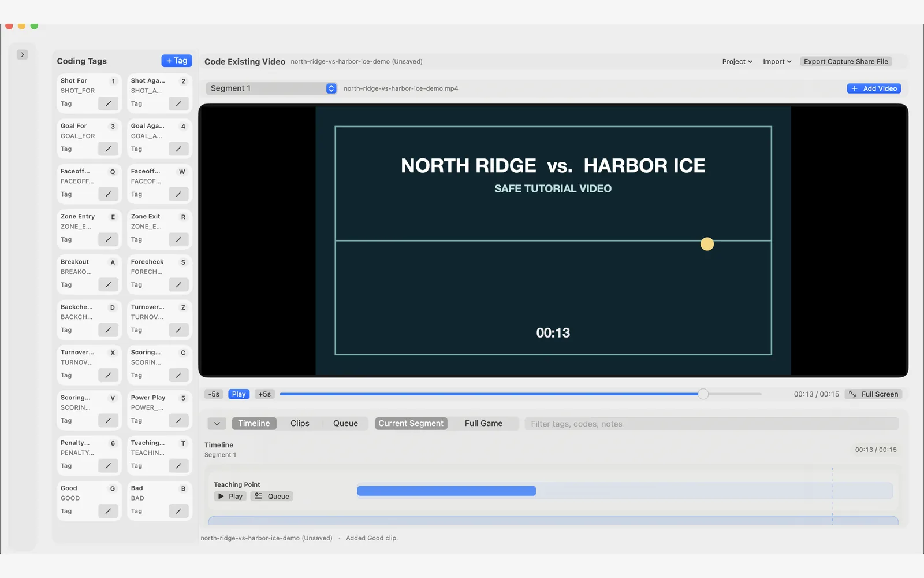Edit the Forecheck tag pencil icon

tap(178, 284)
